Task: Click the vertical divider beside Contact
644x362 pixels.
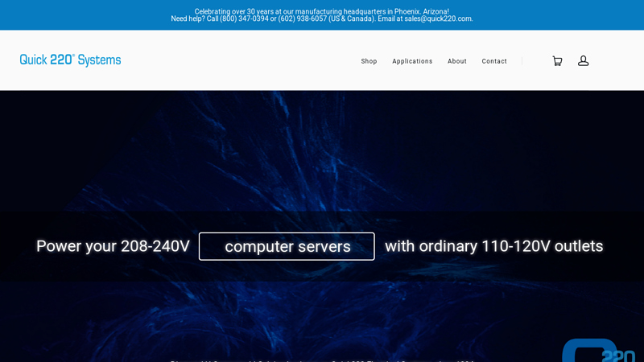Action: 522,61
